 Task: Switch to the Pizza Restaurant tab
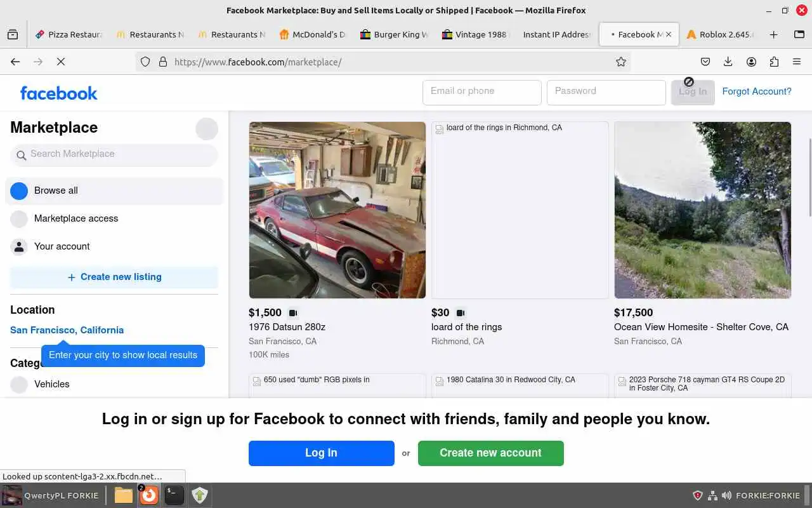(x=68, y=34)
